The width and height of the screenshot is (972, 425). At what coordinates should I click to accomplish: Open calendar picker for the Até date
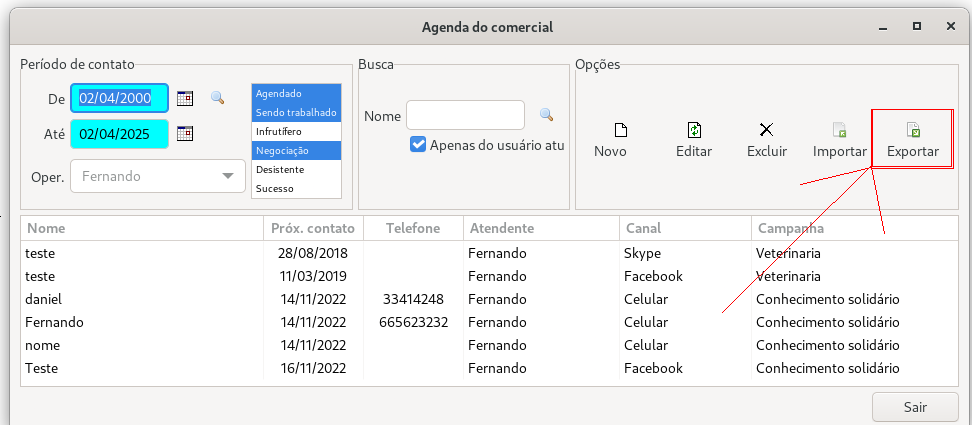[x=185, y=133]
